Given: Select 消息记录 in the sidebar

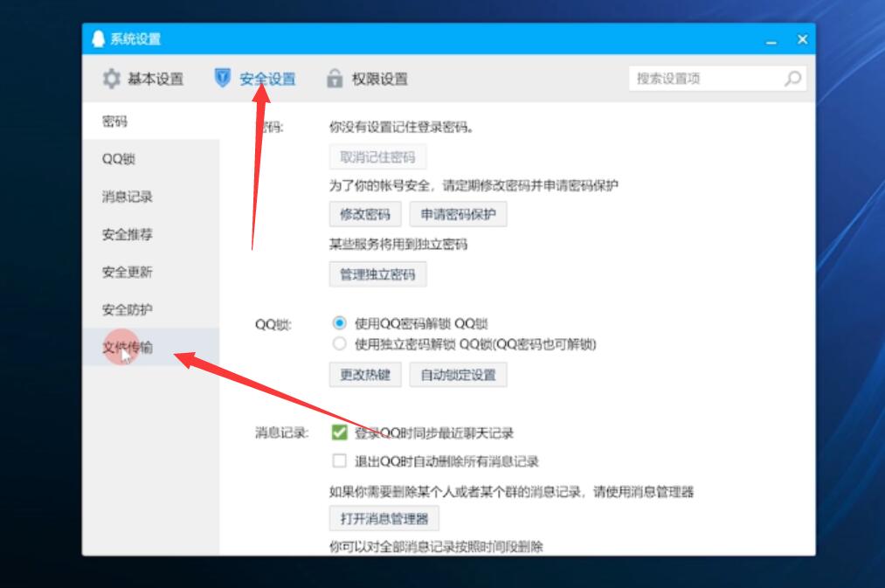Looking at the screenshot, I should click(x=150, y=197).
